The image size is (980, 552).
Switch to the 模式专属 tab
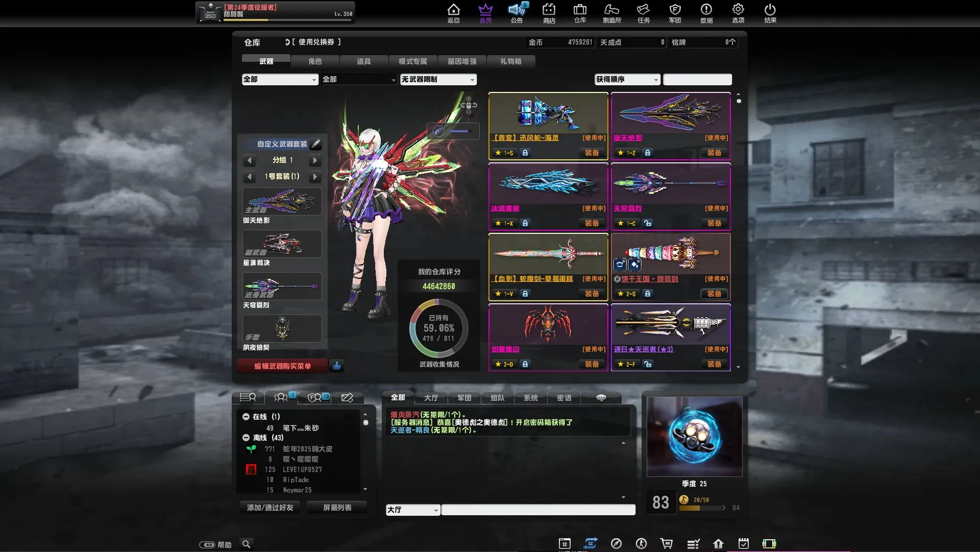point(412,61)
